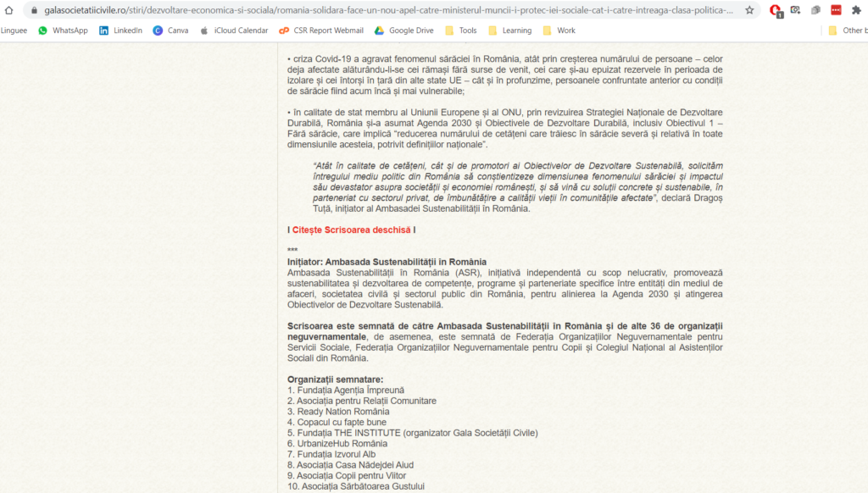Click the italic quote starting Atât în calitate
868x493 pixels.
518,181
